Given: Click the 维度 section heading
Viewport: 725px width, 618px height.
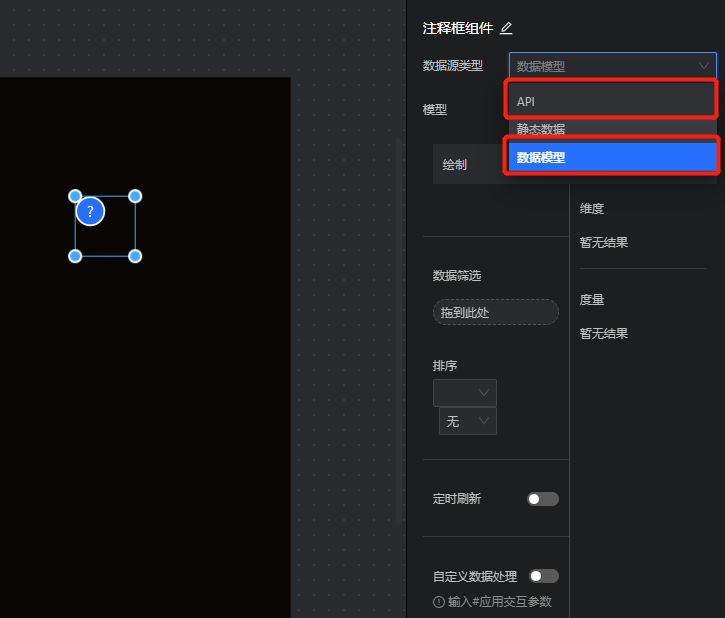Looking at the screenshot, I should point(592,209).
